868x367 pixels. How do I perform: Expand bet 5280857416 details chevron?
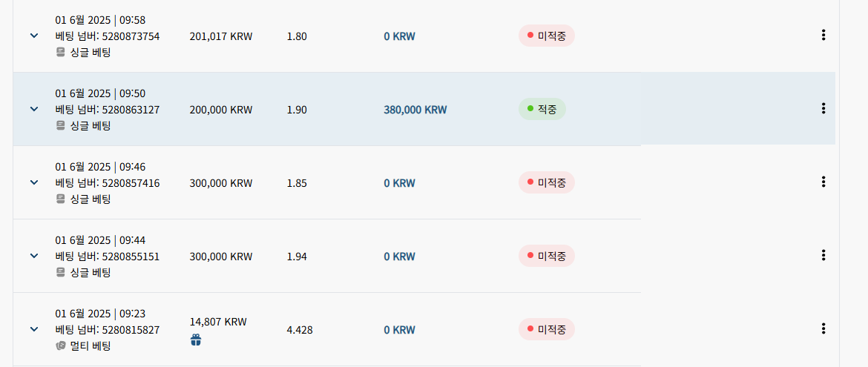pos(34,182)
